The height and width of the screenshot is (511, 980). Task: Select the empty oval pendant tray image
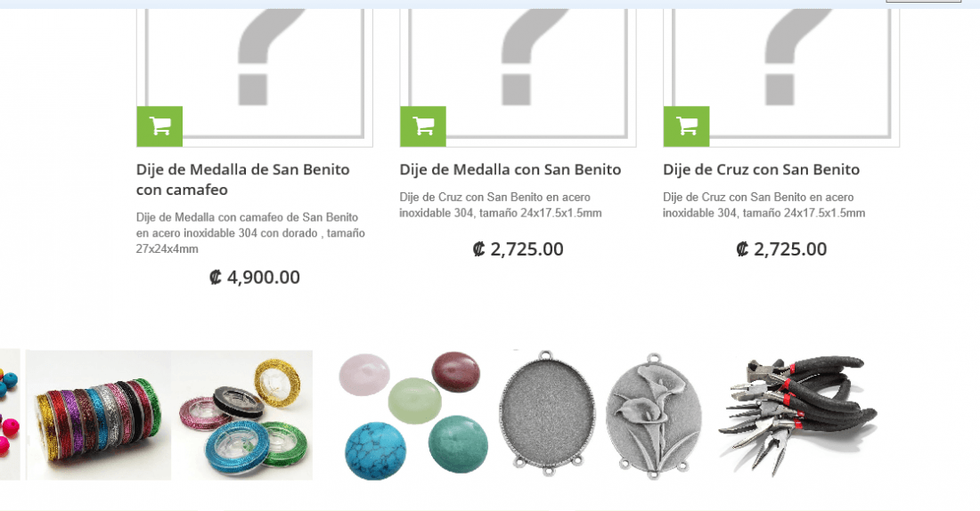[x=546, y=414]
